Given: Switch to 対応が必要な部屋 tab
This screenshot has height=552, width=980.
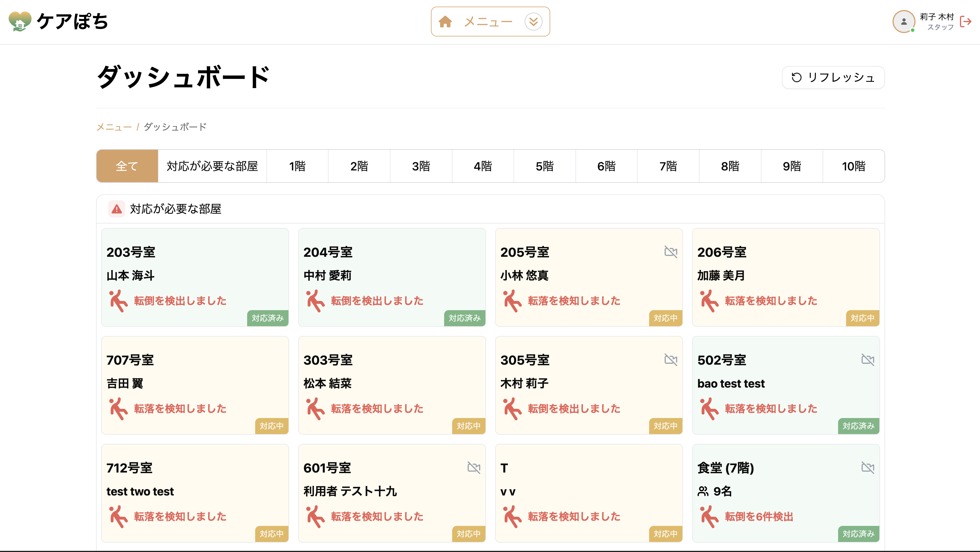Looking at the screenshot, I should 212,166.
